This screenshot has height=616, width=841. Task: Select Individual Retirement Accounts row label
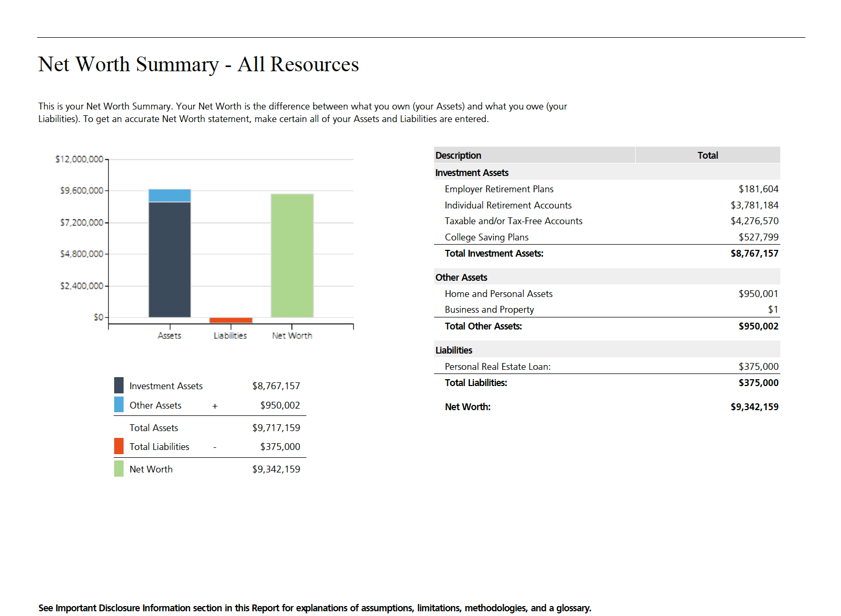pyautogui.click(x=508, y=205)
